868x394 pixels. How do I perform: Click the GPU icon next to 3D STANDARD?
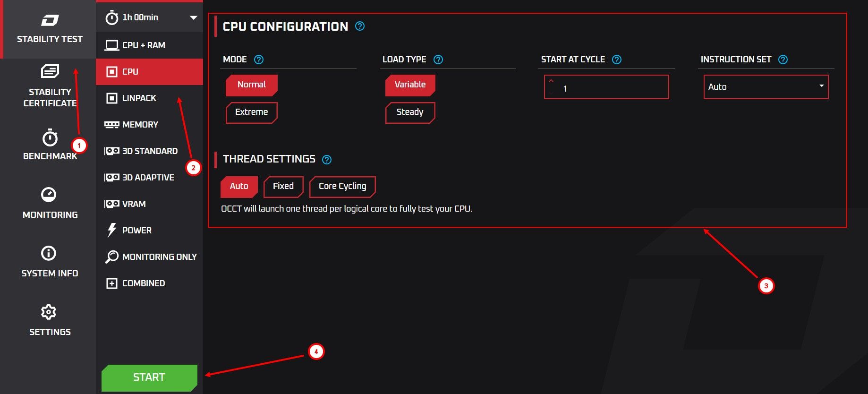[112, 151]
